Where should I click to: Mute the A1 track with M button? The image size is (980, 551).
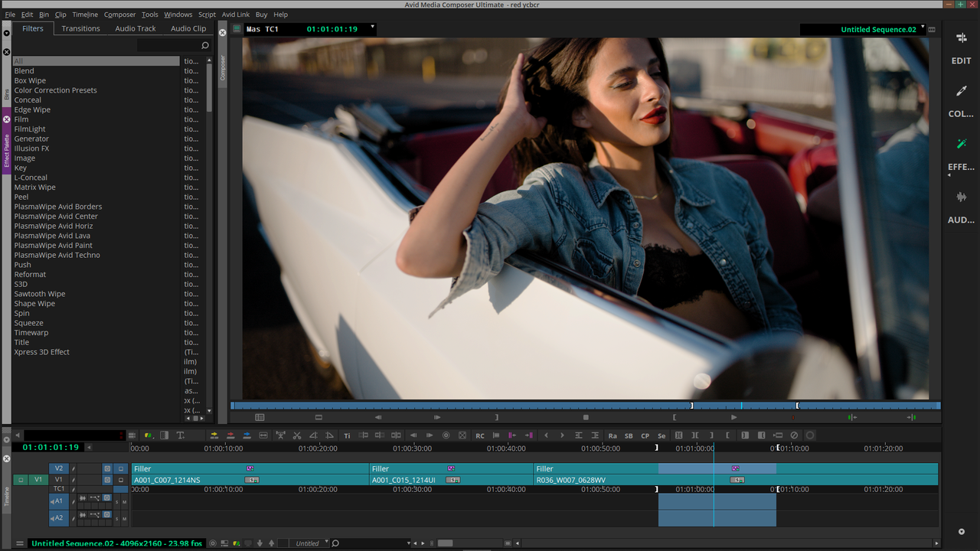tap(124, 502)
